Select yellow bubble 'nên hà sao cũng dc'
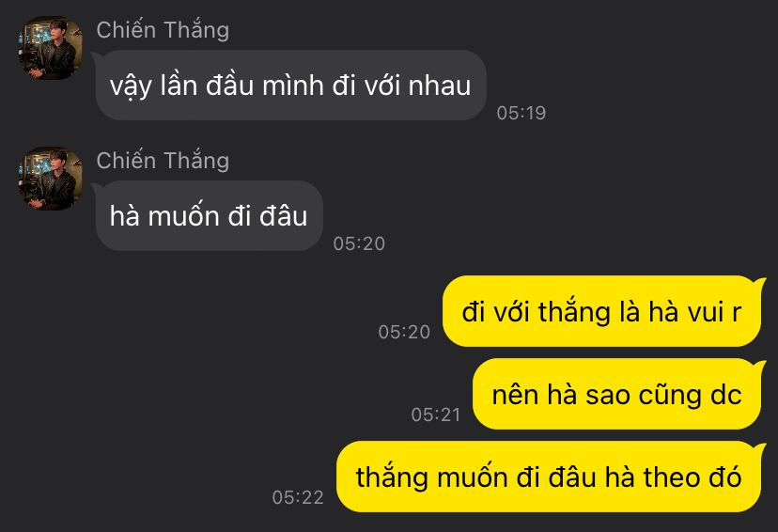The width and height of the screenshot is (778, 532). click(616, 395)
